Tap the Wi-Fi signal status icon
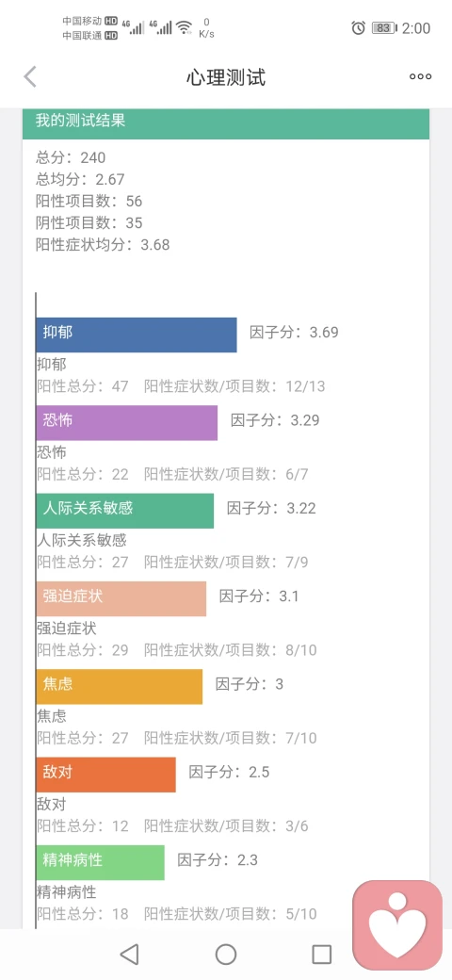 [x=184, y=27]
